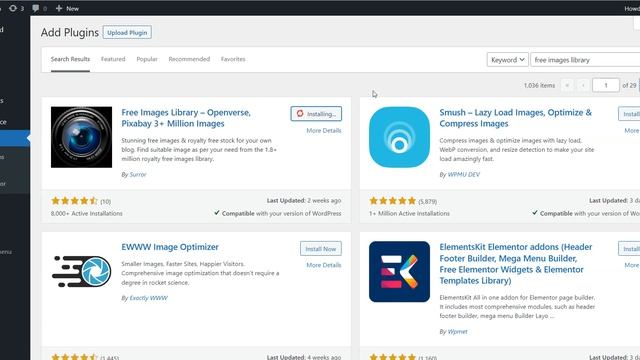The height and width of the screenshot is (360, 640).
Task: Click the plugin search field
Action: click(x=586, y=60)
